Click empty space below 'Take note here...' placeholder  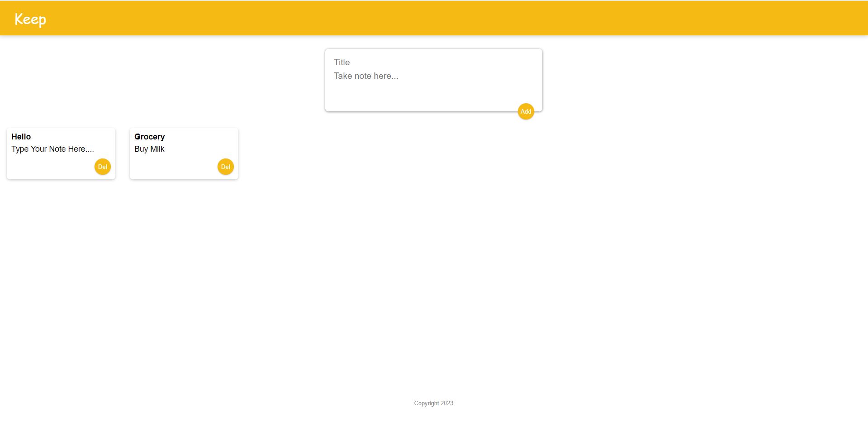[x=421, y=96]
